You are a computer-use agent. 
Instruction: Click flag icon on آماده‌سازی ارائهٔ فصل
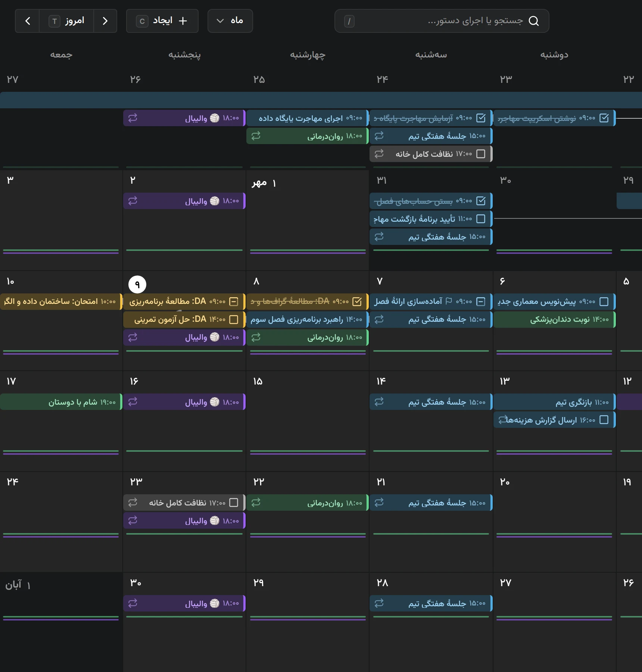(449, 301)
